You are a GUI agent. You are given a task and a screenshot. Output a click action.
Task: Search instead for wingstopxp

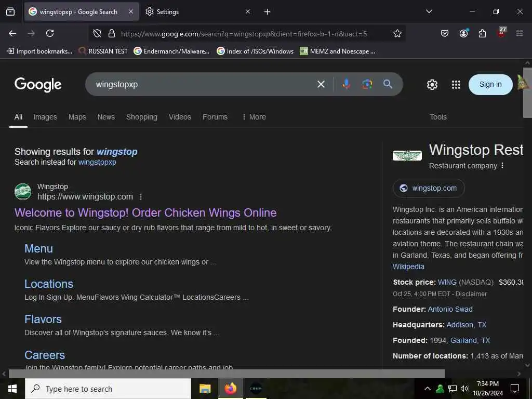pyautogui.click(x=97, y=162)
